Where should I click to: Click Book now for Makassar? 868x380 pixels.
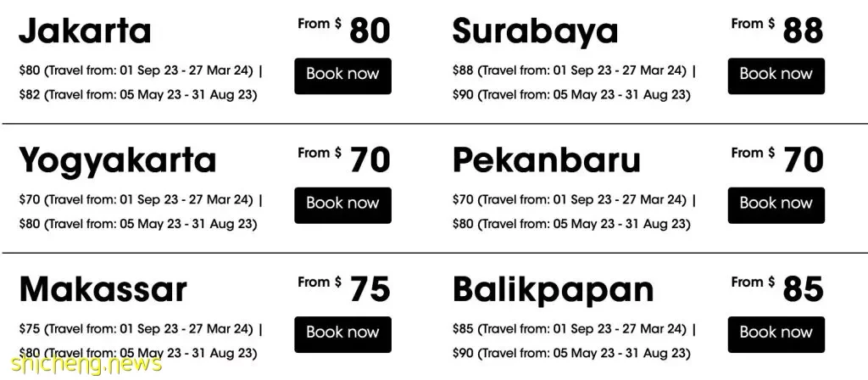(x=342, y=334)
